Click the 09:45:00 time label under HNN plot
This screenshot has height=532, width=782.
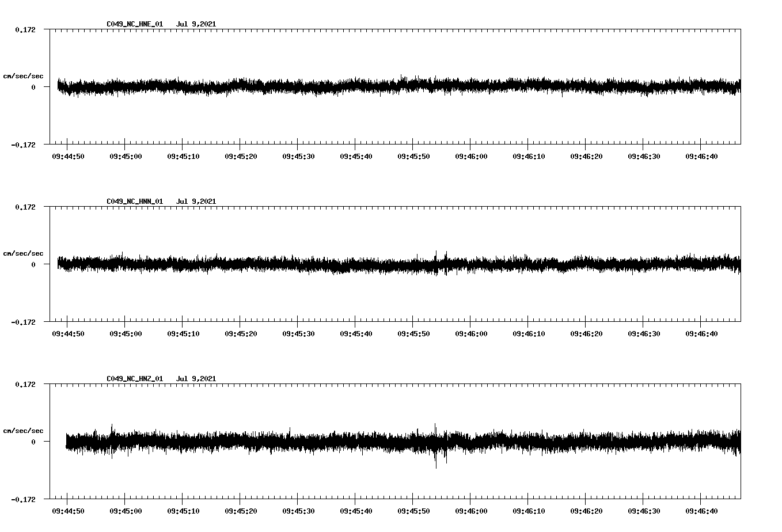click(126, 334)
